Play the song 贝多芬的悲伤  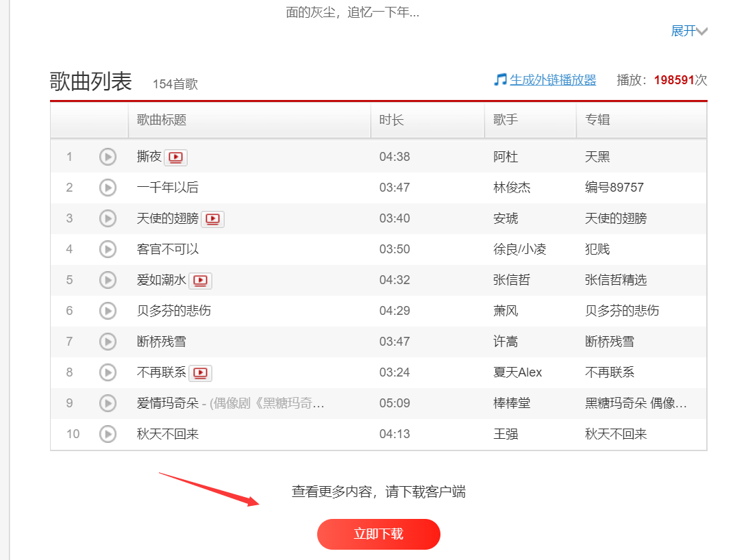(108, 311)
